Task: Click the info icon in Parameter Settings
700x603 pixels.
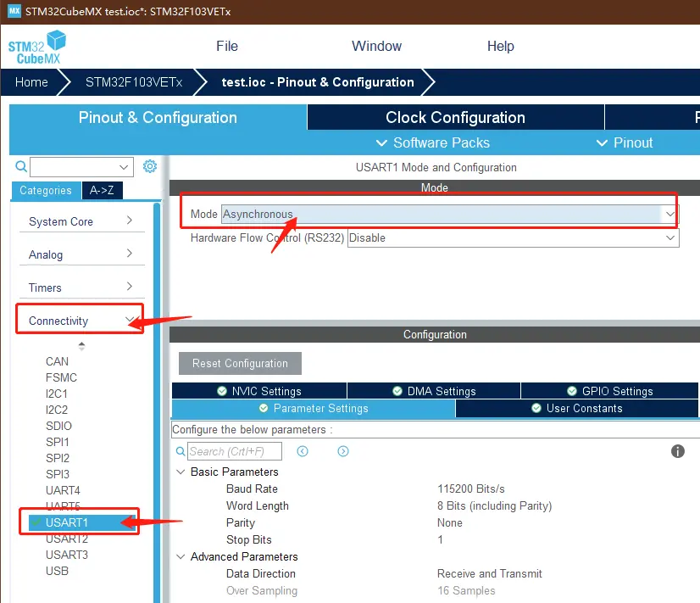Action: [678, 451]
